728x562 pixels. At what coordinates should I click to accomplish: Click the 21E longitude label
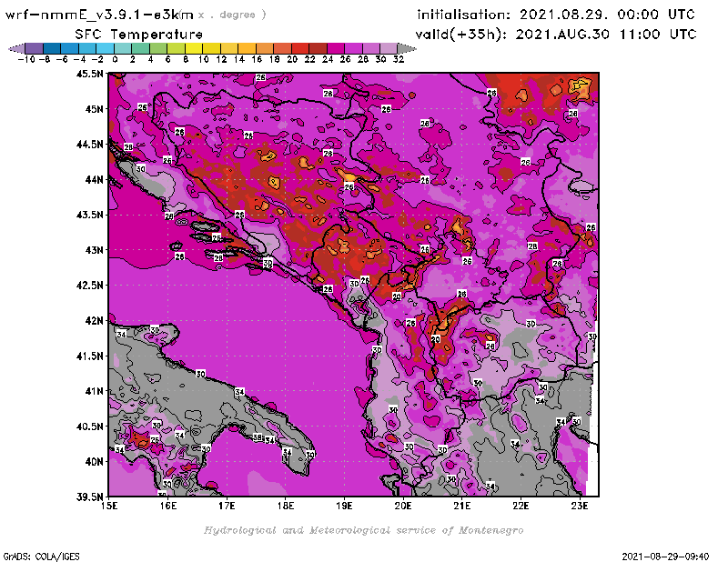pyautogui.click(x=462, y=506)
